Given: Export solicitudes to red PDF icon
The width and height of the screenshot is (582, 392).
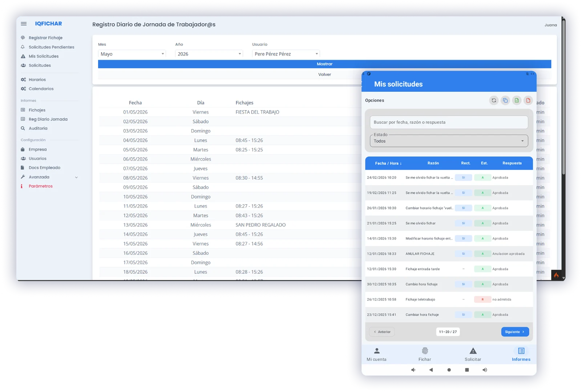Looking at the screenshot, I should 528,101.
